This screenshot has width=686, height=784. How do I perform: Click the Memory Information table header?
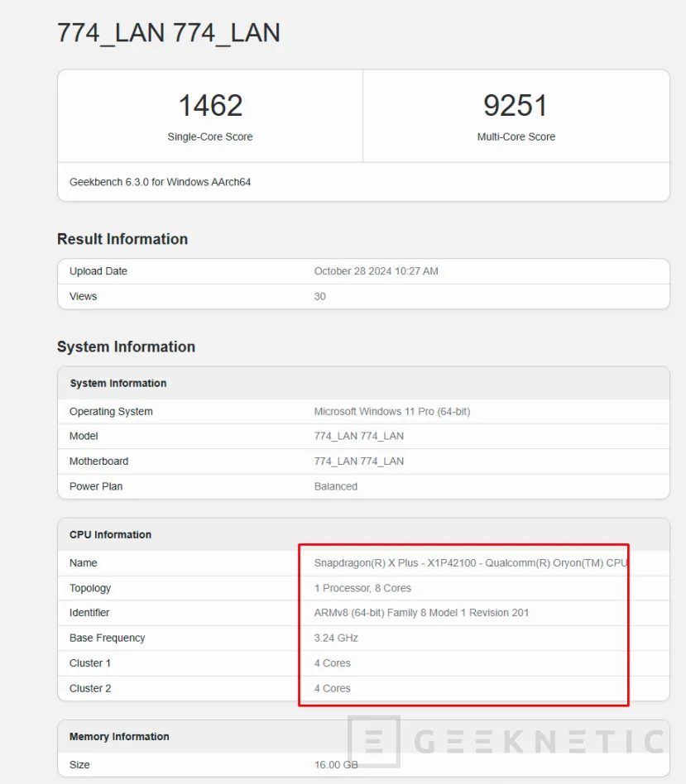pyautogui.click(x=119, y=737)
